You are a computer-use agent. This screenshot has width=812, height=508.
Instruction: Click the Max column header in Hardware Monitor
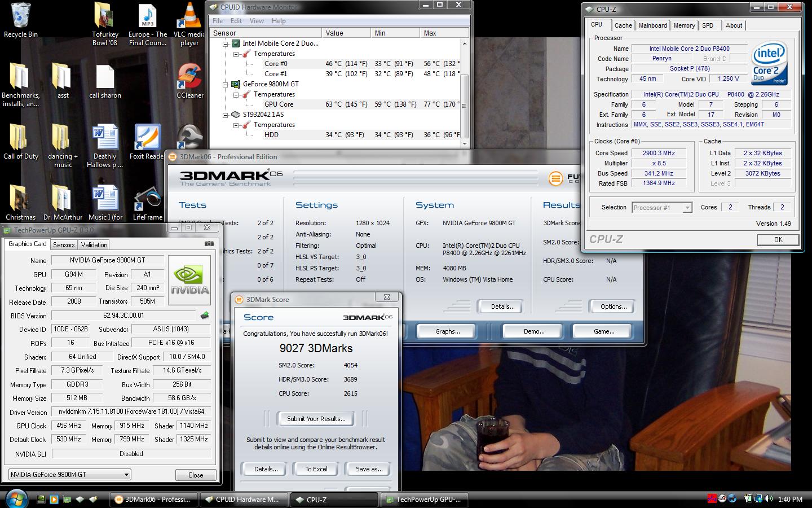tap(444, 33)
